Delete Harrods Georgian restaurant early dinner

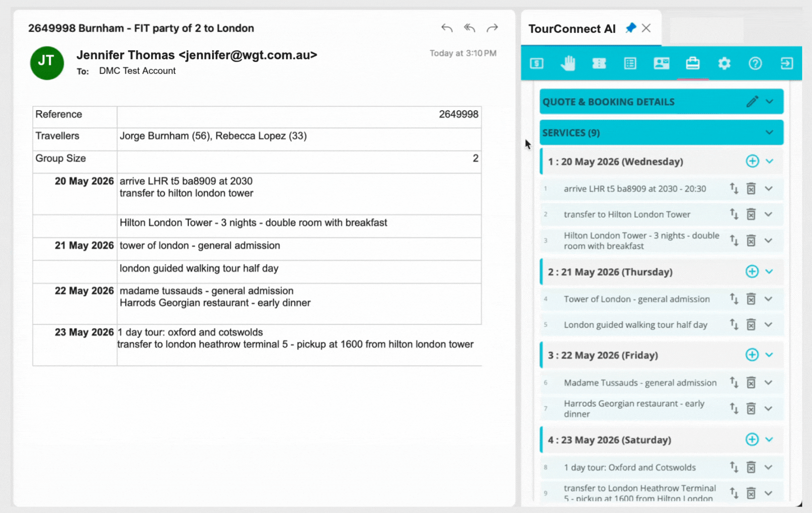pyautogui.click(x=751, y=409)
